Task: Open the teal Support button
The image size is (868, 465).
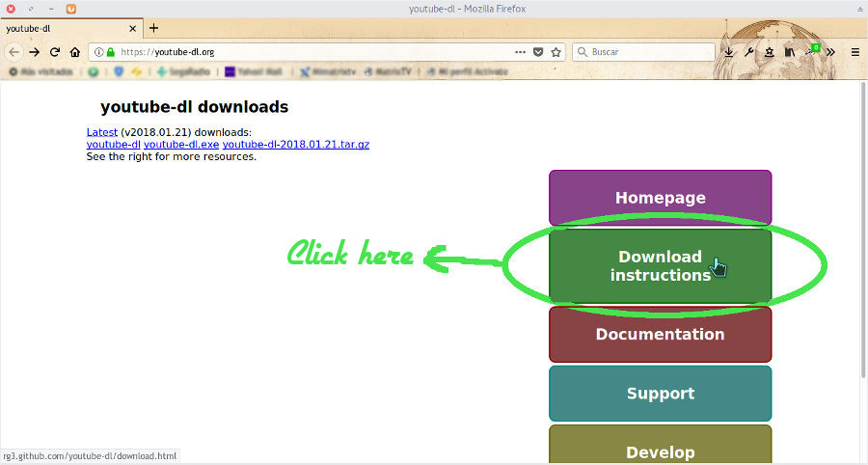Action: pos(660,394)
